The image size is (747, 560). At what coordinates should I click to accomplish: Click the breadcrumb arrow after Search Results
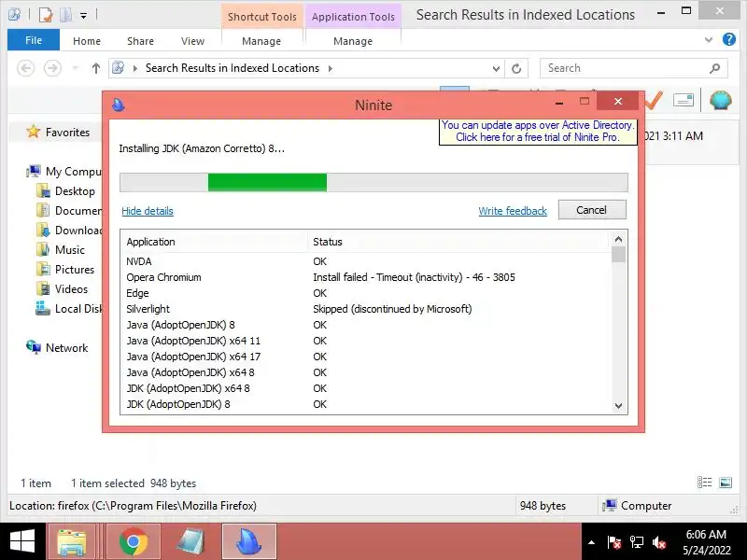[331, 68]
